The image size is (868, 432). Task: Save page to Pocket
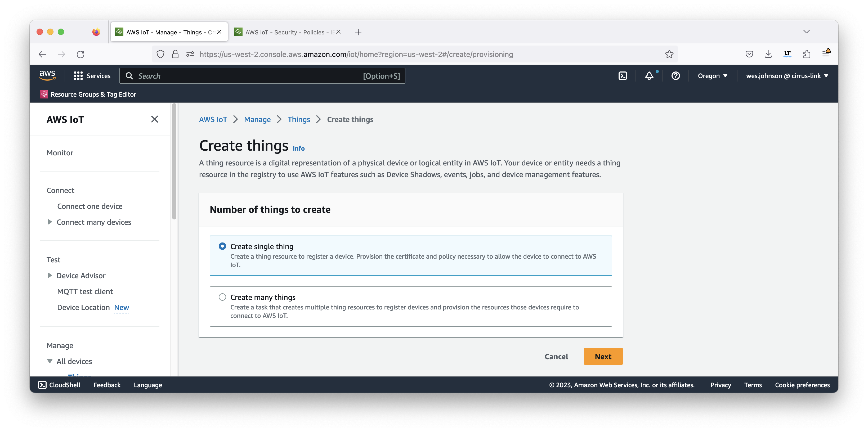(x=749, y=54)
